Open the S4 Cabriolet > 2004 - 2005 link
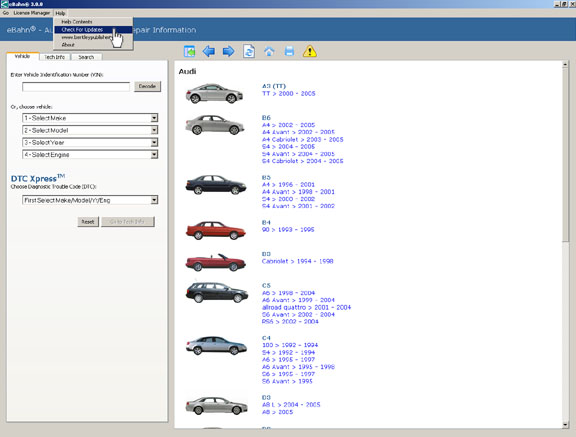 click(303, 161)
